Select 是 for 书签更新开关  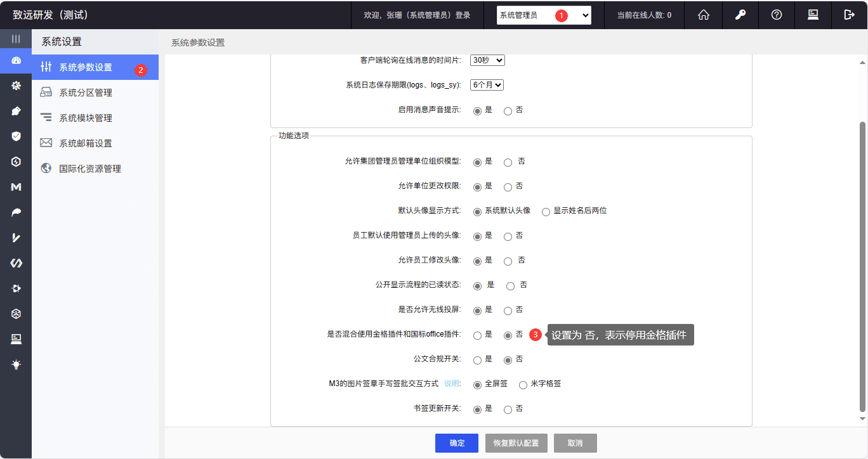(x=477, y=410)
